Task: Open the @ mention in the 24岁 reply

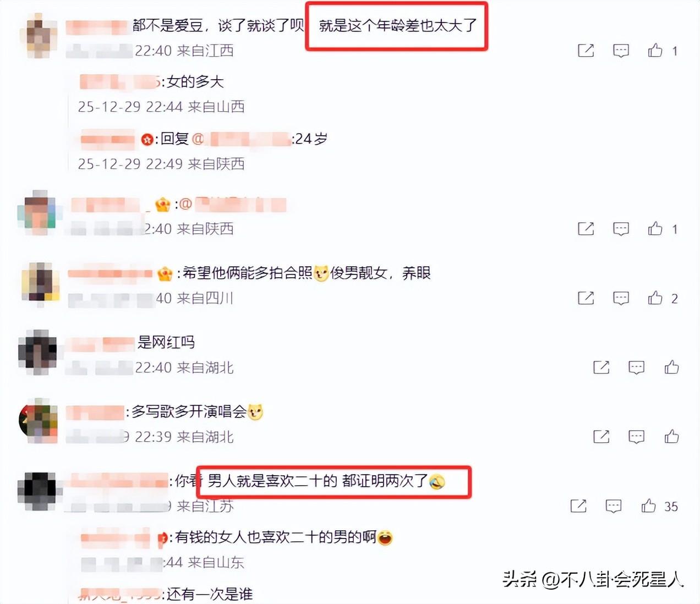Action: coord(250,139)
